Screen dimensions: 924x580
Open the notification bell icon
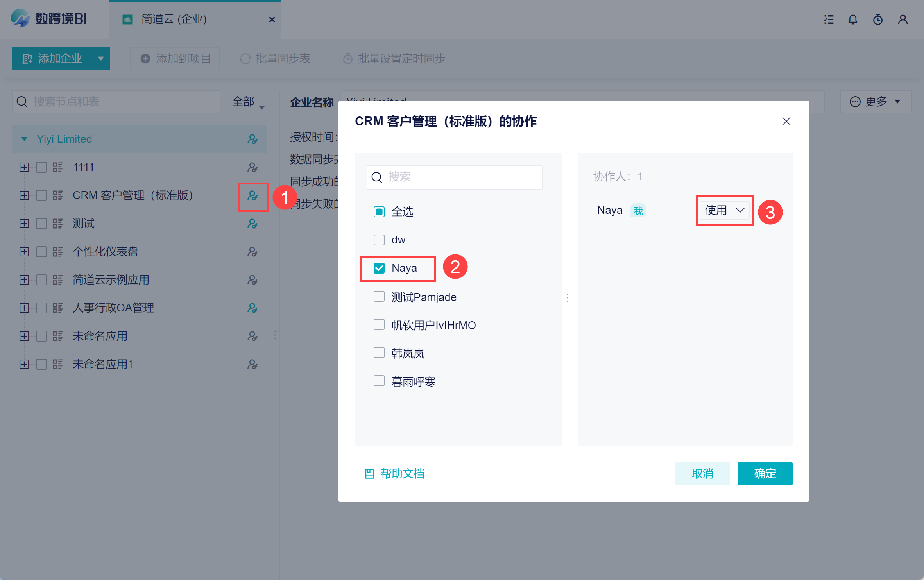[852, 20]
